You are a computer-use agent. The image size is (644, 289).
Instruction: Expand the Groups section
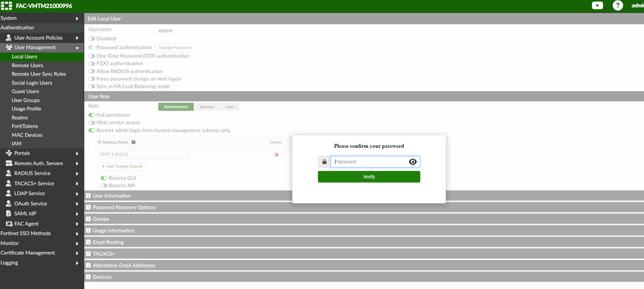[x=88, y=219]
